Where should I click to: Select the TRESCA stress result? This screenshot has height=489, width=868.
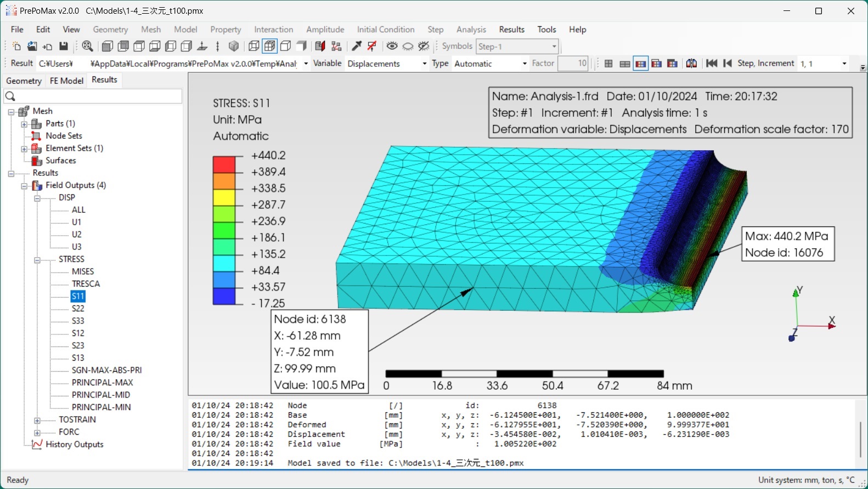[86, 284]
